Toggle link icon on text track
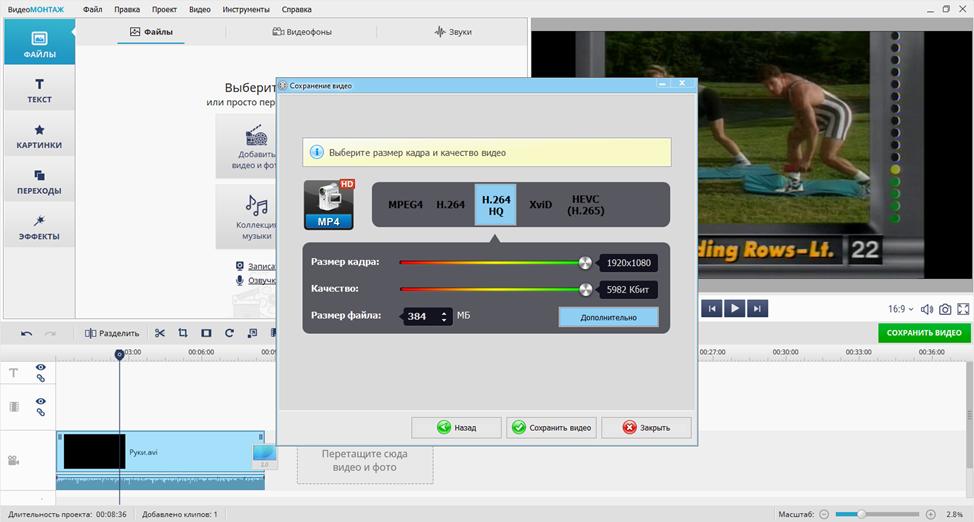Viewport: 974px width, 522px height. [40, 378]
